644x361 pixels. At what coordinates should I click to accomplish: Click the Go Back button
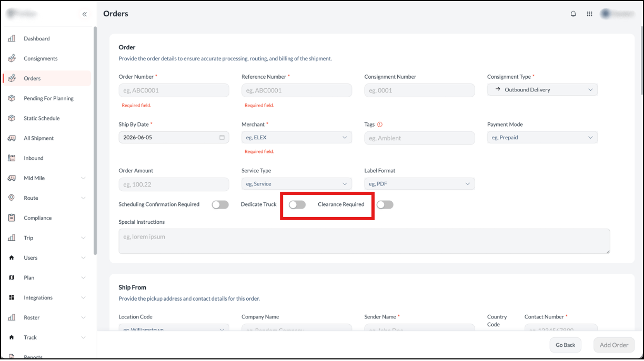[x=566, y=345]
